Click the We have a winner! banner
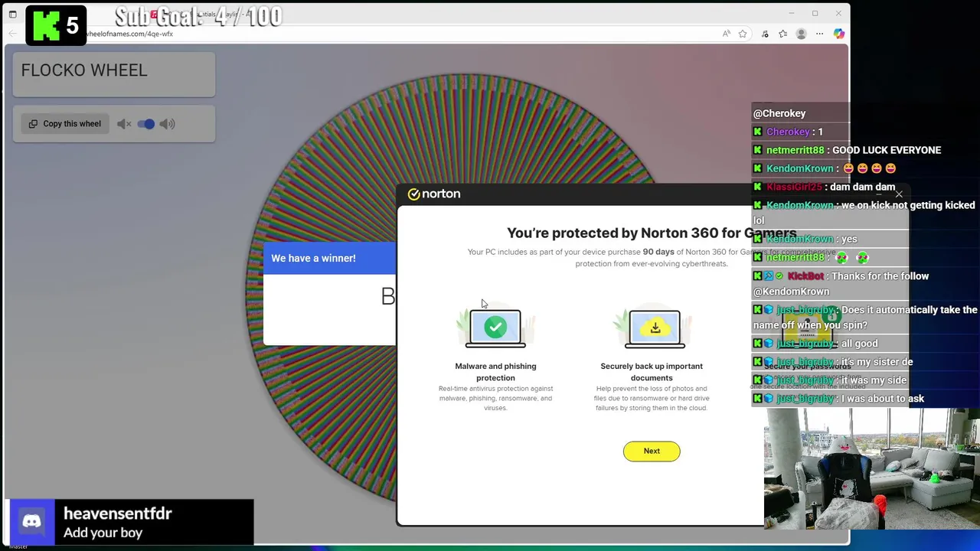980x551 pixels. tap(330, 258)
